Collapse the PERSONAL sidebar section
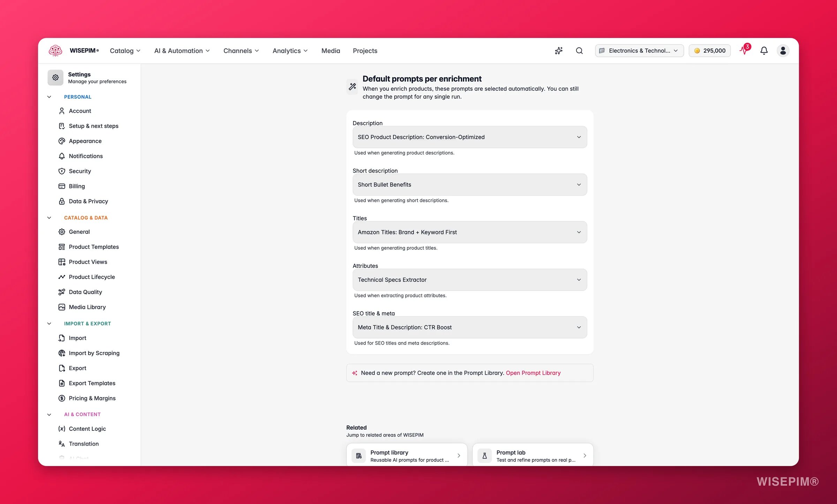Image resolution: width=837 pixels, height=504 pixels. [49, 97]
